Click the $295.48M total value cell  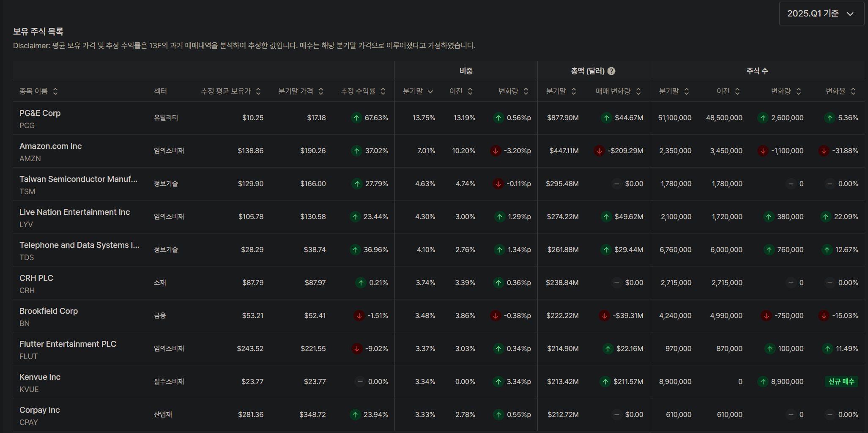point(562,184)
